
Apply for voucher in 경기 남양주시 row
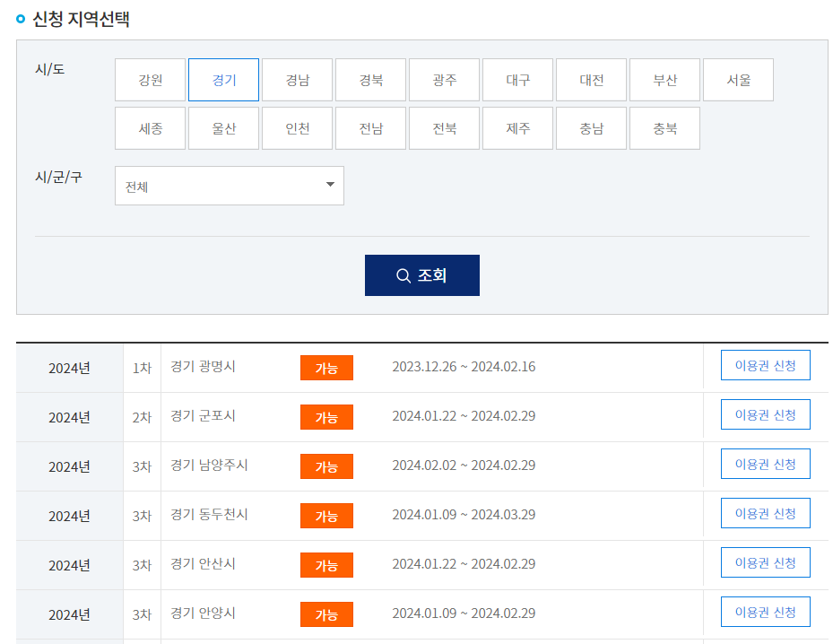pos(765,464)
